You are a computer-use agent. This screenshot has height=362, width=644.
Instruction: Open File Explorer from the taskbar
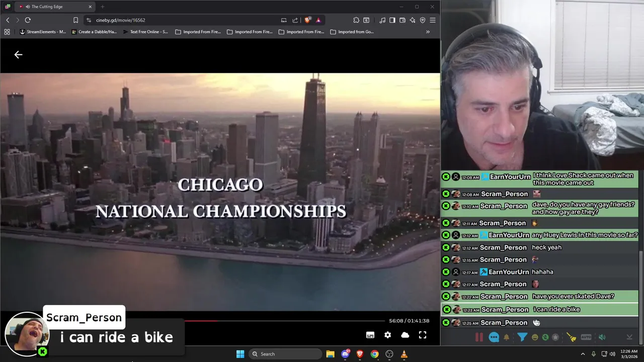[330, 354]
